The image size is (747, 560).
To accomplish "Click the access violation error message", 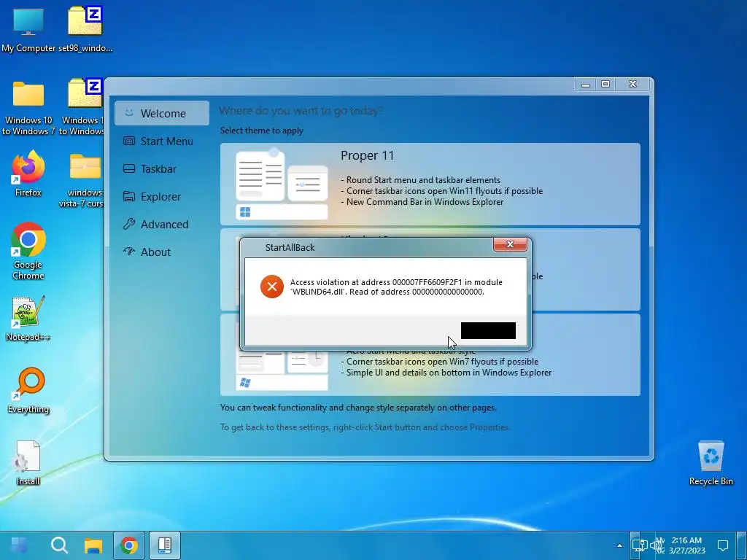I will coord(396,287).
